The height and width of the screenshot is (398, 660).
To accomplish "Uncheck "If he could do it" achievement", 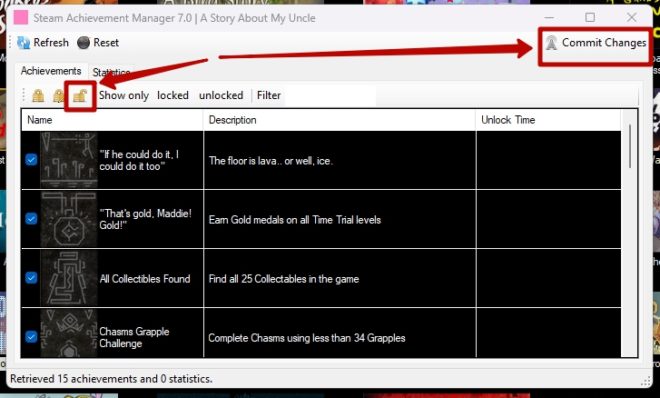I will point(31,160).
